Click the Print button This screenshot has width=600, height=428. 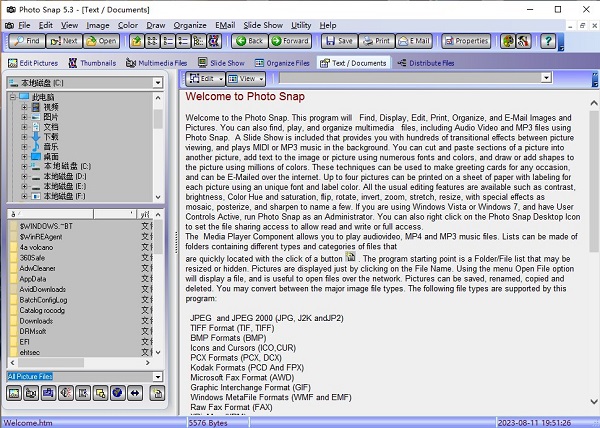pyautogui.click(x=377, y=41)
